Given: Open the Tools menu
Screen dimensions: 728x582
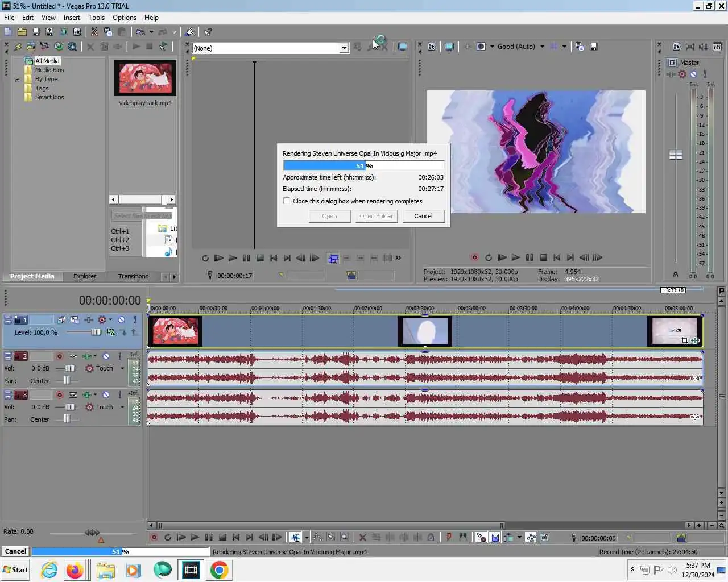Looking at the screenshot, I should [96, 18].
